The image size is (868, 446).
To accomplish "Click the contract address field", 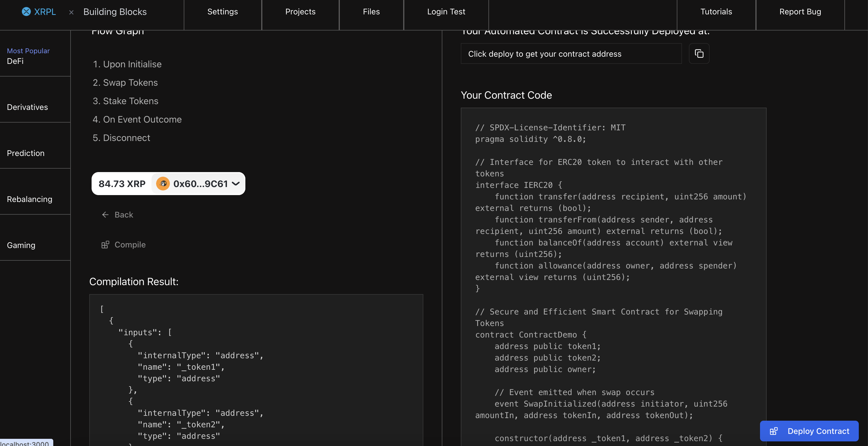I will pos(571,54).
